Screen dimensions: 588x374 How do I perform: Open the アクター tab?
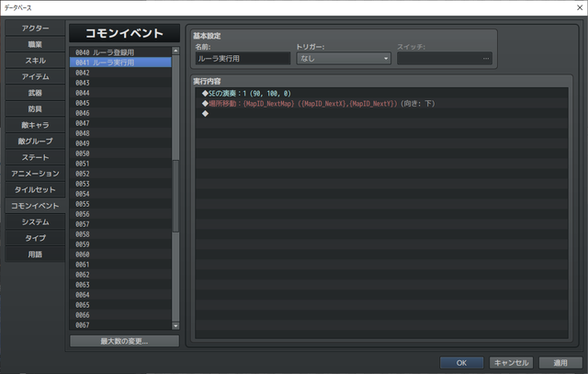pyautogui.click(x=35, y=28)
